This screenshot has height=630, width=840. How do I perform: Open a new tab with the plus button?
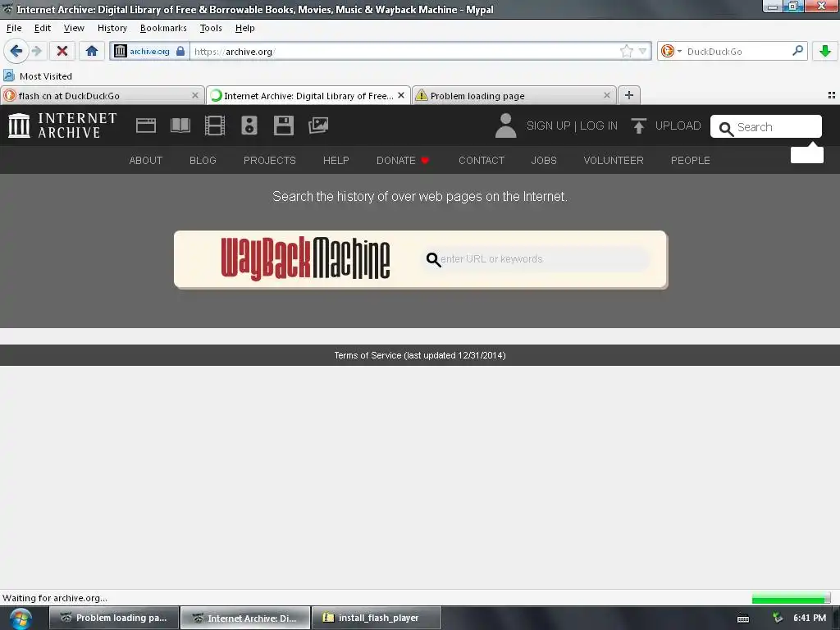click(x=629, y=95)
